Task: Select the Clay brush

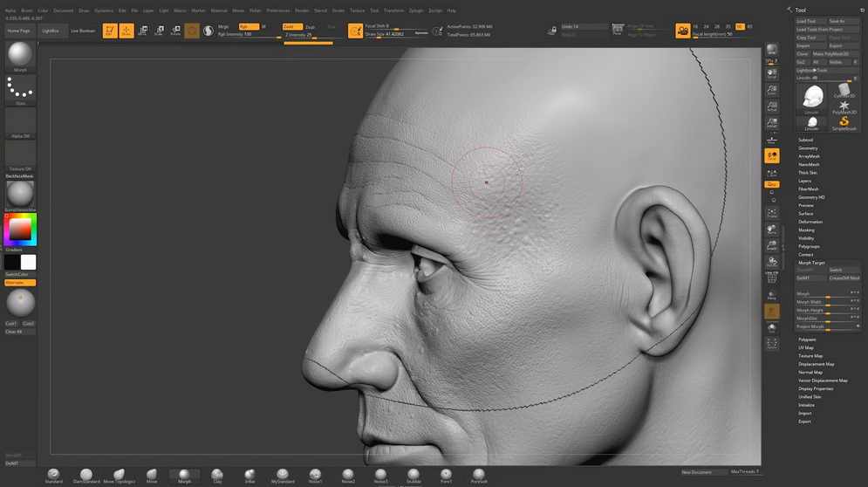Action: click(x=217, y=476)
